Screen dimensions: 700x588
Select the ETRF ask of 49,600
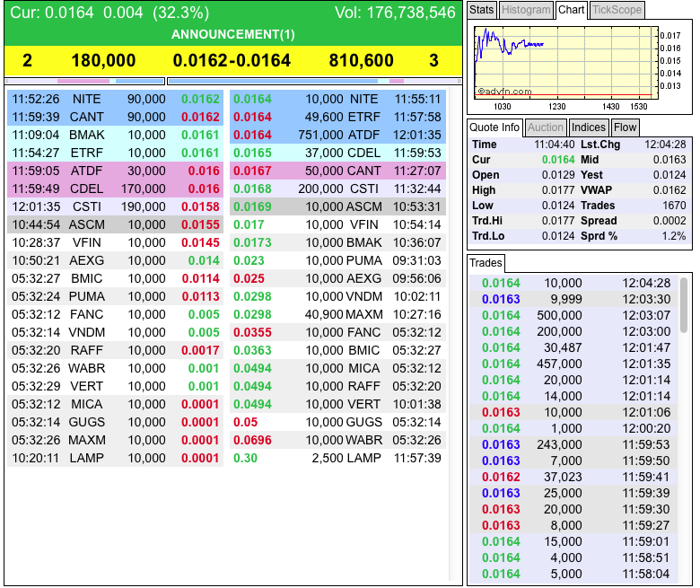tap(338, 117)
